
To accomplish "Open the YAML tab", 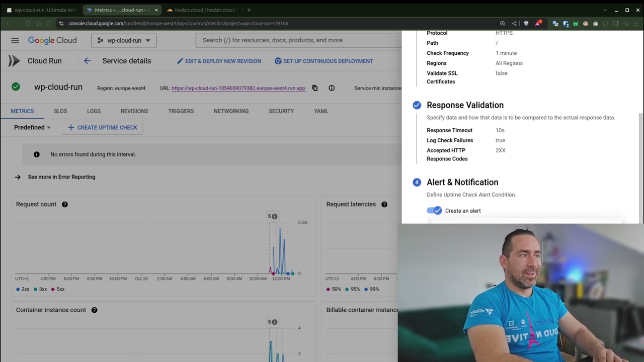I will tap(321, 111).
